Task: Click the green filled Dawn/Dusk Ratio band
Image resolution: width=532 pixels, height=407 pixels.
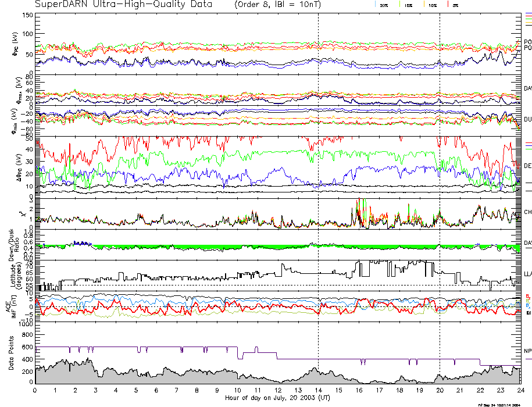Action: pos(174,248)
